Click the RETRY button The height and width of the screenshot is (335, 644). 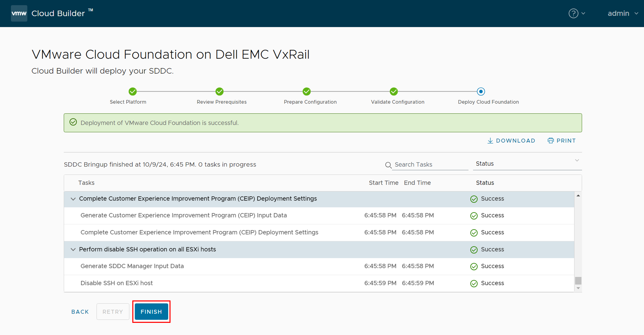click(113, 311)
